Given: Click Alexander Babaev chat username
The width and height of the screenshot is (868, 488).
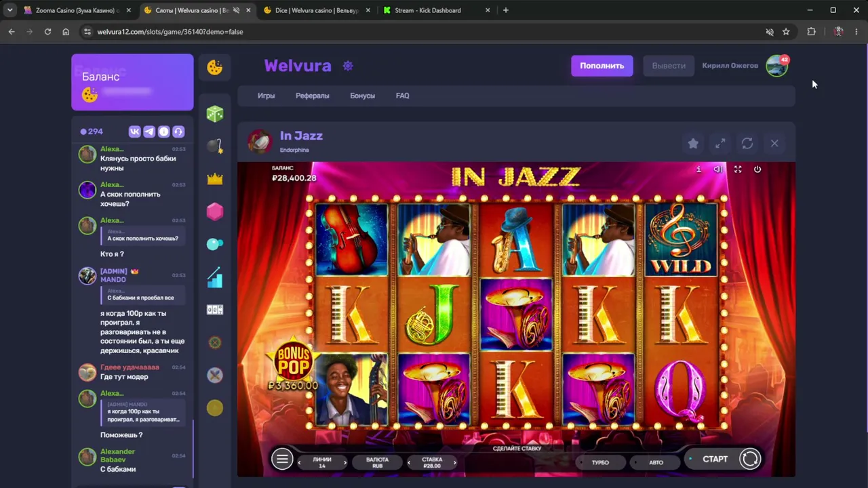Looking at the screenshot, I should [118, 455].
